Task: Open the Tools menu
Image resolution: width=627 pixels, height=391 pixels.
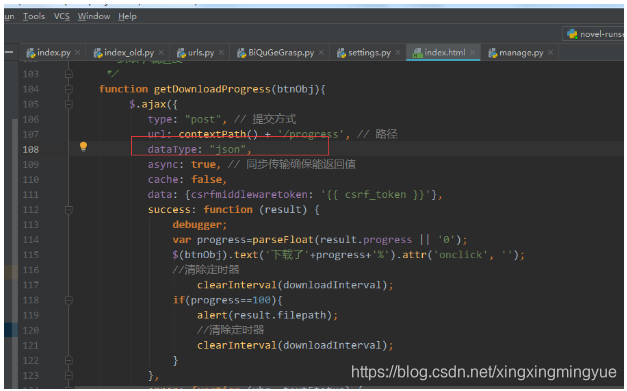Action: (x=34, y=16)
